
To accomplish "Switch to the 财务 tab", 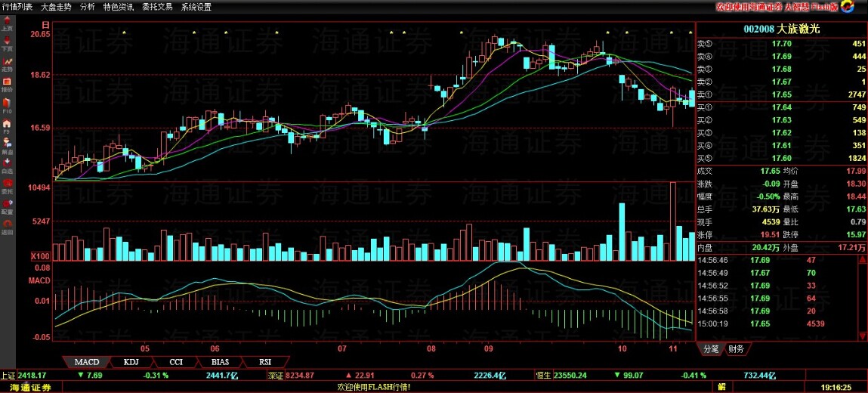I will pos(735,349).
